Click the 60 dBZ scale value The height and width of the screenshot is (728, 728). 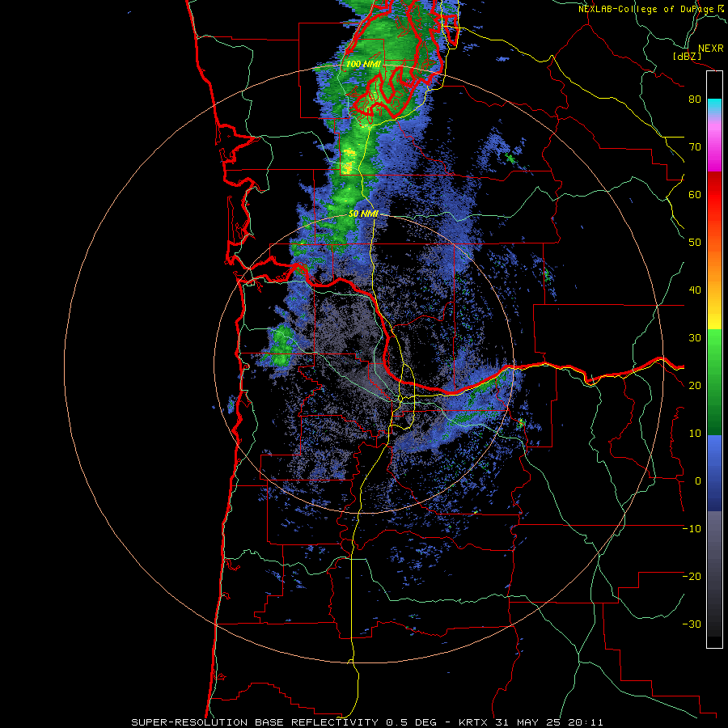(695, 194)
